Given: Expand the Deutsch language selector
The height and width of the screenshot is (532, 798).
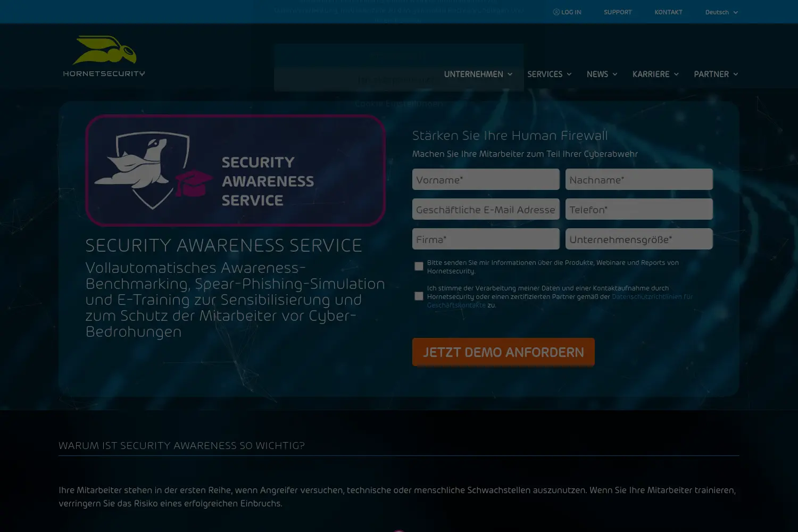Looking at the screenshot, I should click(x=721, y=12).
